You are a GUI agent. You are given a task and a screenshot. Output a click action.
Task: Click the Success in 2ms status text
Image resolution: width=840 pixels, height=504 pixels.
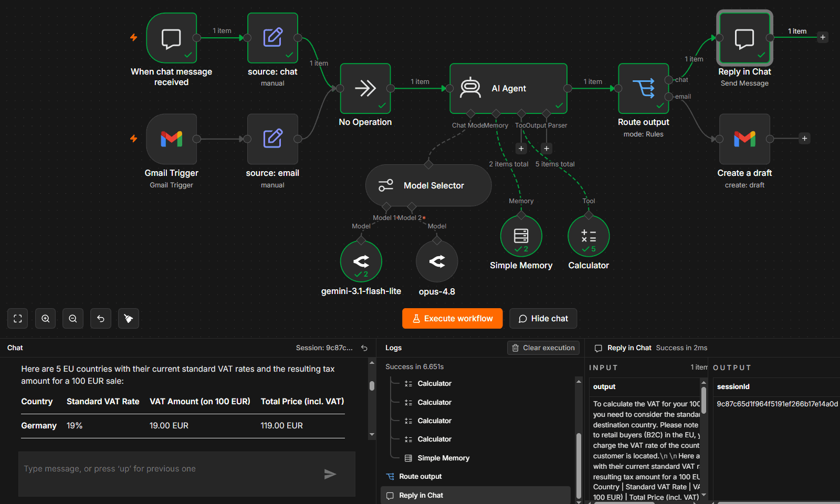coord(682,348)
